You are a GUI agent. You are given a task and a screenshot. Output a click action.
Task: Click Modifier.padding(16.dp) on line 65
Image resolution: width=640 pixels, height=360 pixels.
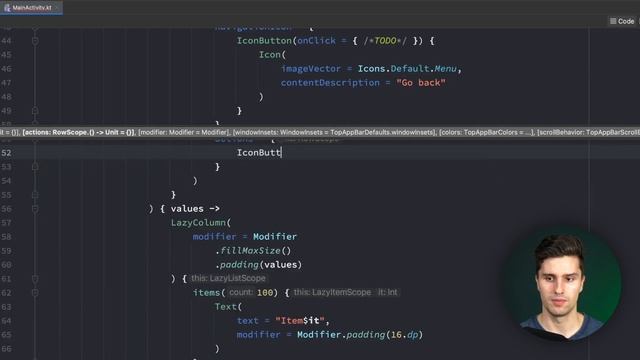point(360,335)
